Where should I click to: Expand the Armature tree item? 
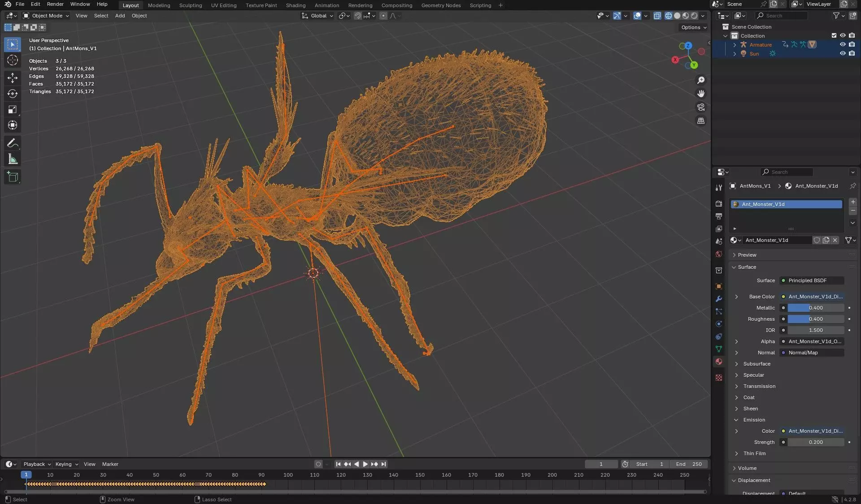(x=735, y=44)
